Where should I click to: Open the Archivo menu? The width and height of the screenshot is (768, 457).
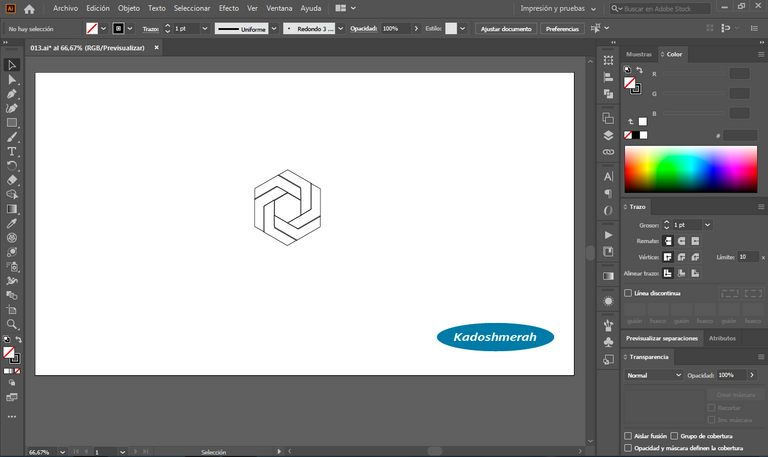pos(65,8)
